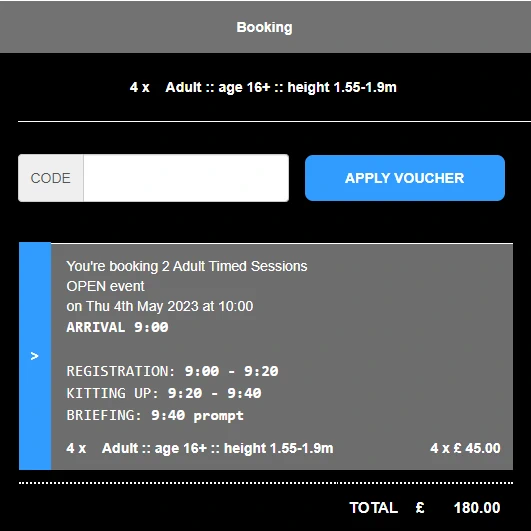This screenshot has height=531, width=531.
Task: Click the BRIEFING 9:40 prompt line
Action: coord(155,416)
